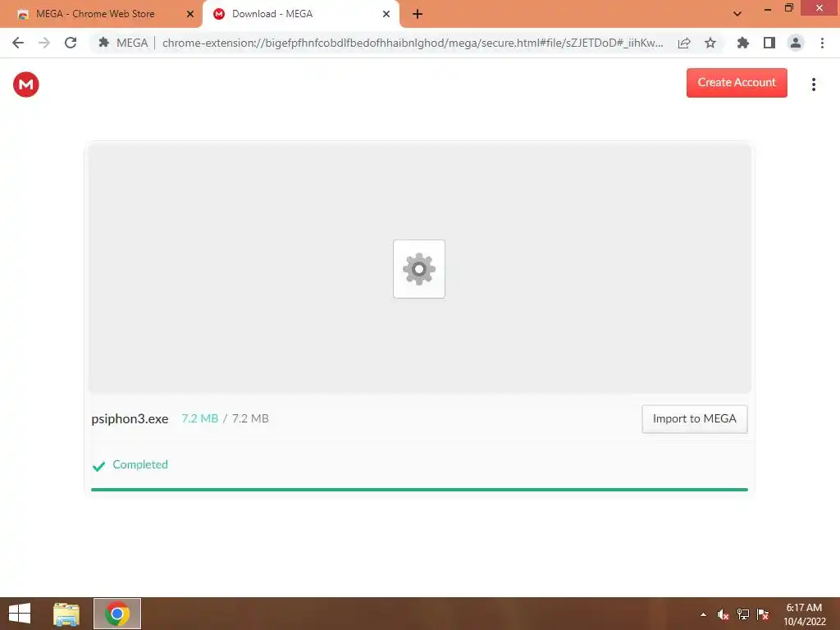
Task: Click the Chrome taskbar icon
Action: click(x=117, y=614)
